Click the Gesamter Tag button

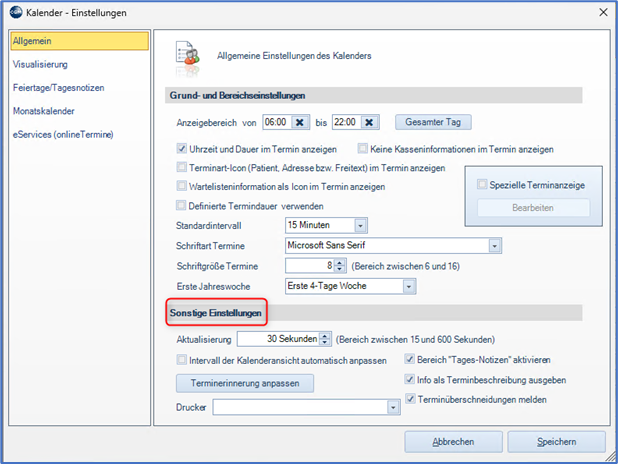click(x=433, y=122)
